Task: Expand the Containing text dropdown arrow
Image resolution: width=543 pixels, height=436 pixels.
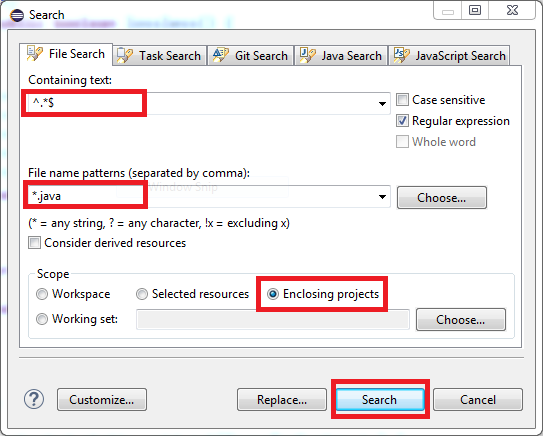Action: click(382, 103)
